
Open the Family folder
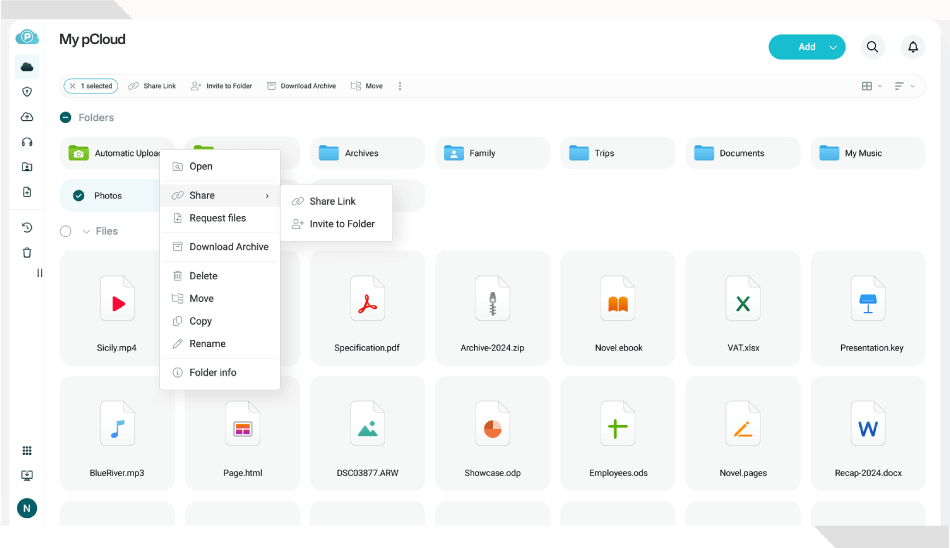493,153
